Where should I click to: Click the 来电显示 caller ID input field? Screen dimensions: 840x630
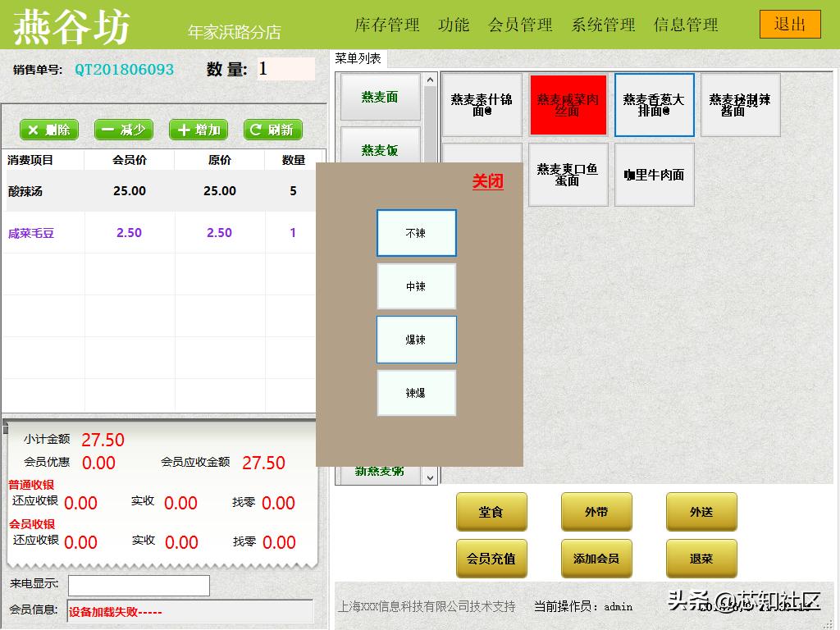[x=138, y=585]
